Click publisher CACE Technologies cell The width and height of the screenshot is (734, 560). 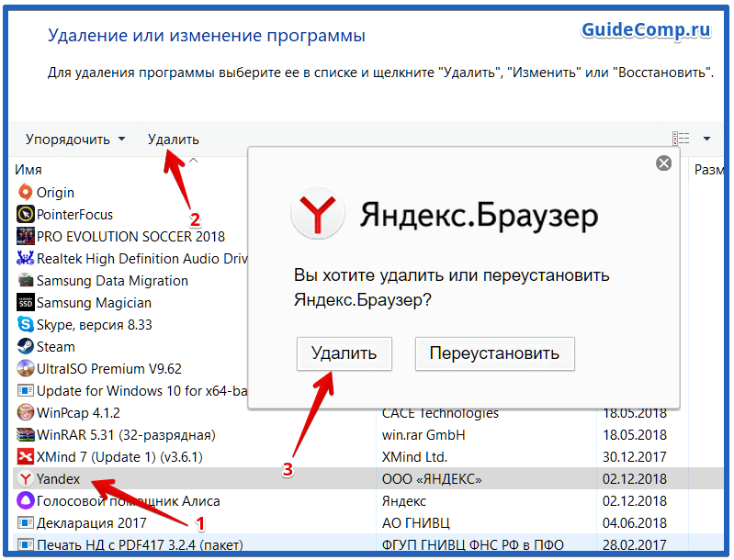coord(440,413)
